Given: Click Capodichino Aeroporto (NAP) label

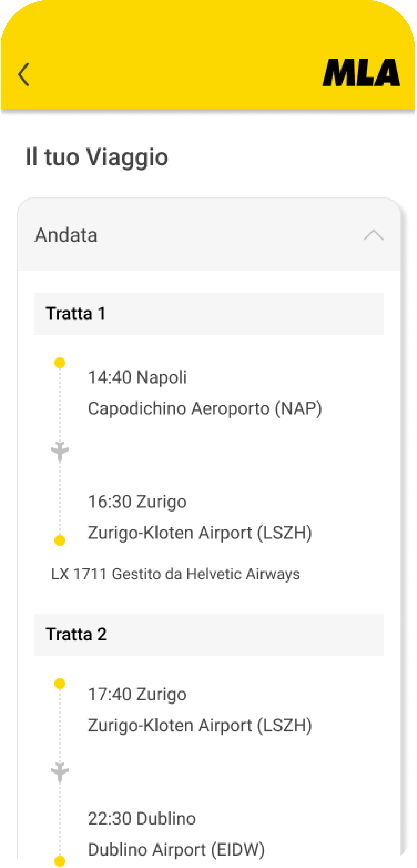Looking at the screenshot, I should point(205,408).
